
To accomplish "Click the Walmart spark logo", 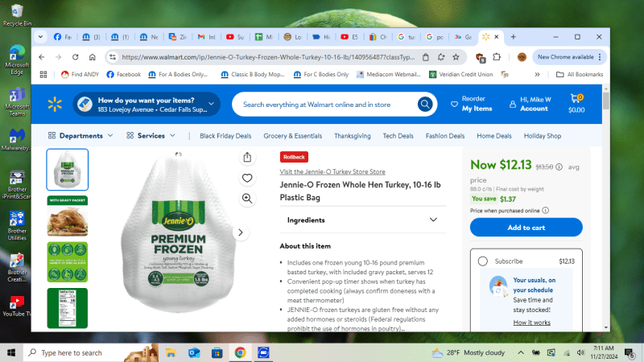I will [x=55, y=105].
